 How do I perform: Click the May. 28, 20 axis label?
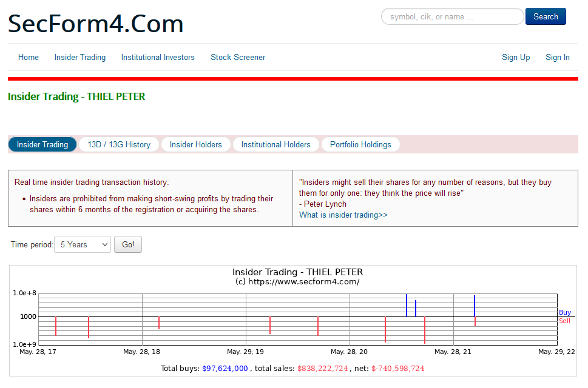coord(349,352)
